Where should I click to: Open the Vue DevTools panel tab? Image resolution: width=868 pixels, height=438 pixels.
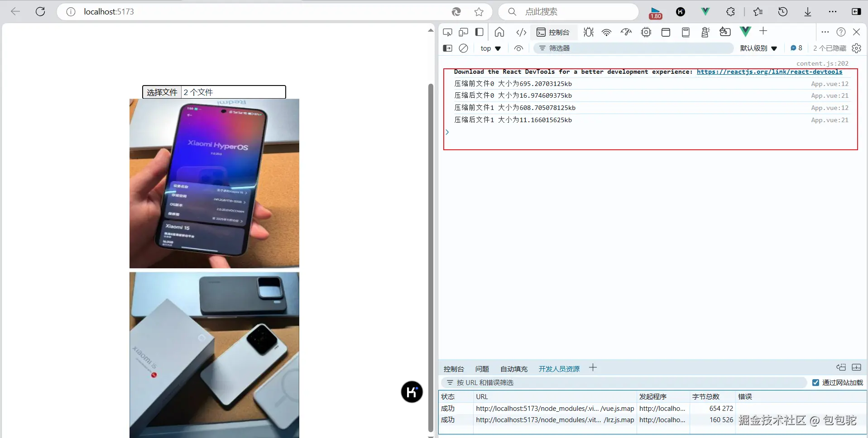pyautogui.click(x=745, y=31)
